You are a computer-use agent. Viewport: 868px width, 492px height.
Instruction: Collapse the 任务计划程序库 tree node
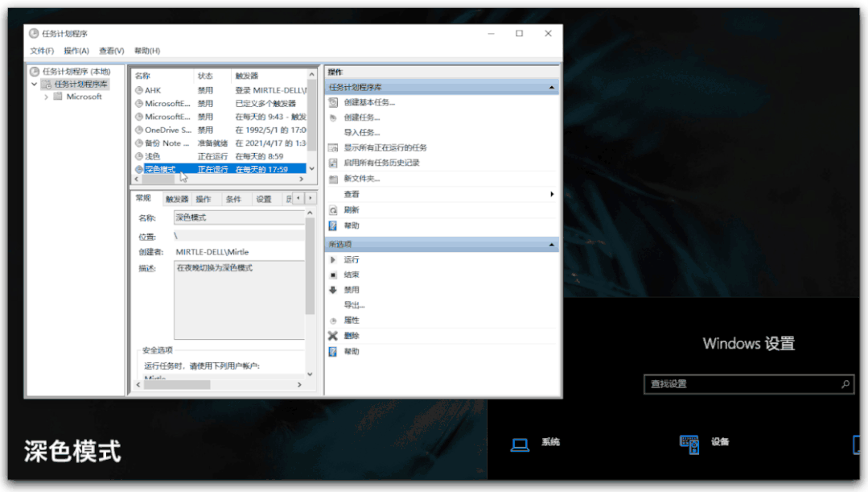click(x=35, y=85)
